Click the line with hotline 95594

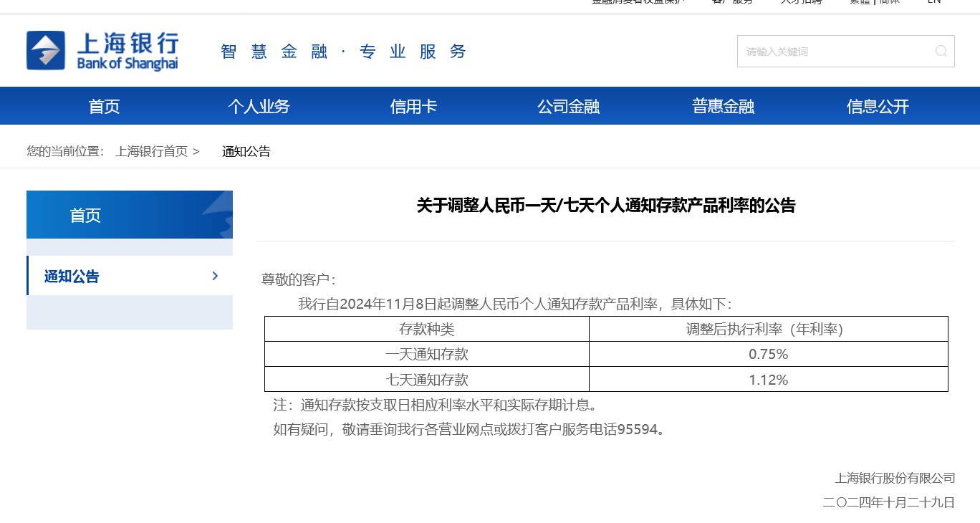pyautogui.click(x=469, y=429)
